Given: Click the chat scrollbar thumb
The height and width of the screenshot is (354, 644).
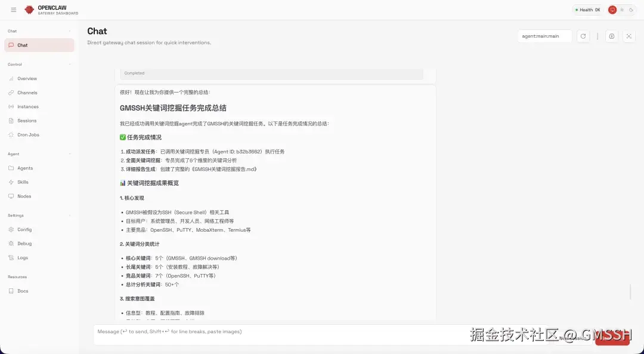Looking at the screenshot, I should pos(630,291).
